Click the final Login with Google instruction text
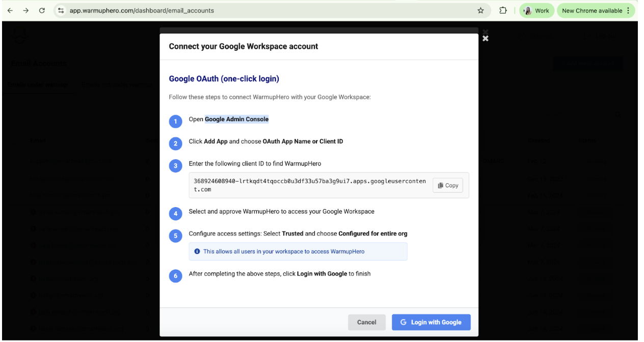This screenshot has width=644, height=342. tap(279, 274)
